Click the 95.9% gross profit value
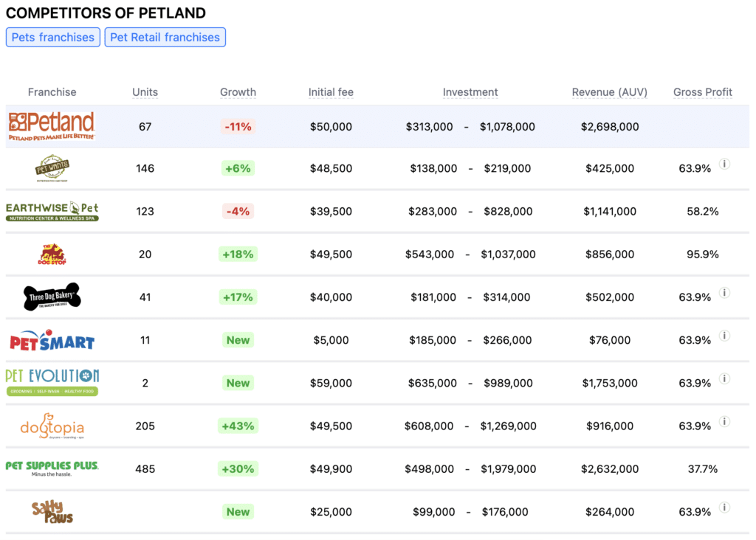The width and height of the screenshot is (756, 540). click(x=703, y=254)
